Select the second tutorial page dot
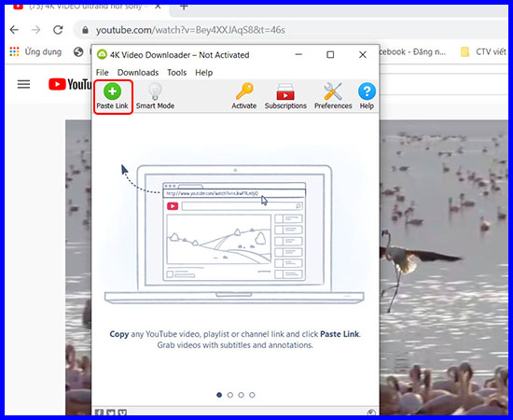The height and width of the screenshot is (420, 513). pyautogui.click(x=230, y=395)
